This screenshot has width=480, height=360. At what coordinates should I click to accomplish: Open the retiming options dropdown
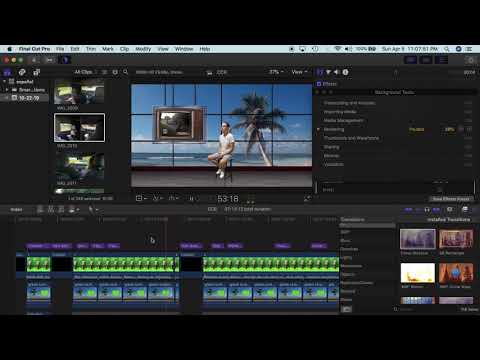(174, 199)
